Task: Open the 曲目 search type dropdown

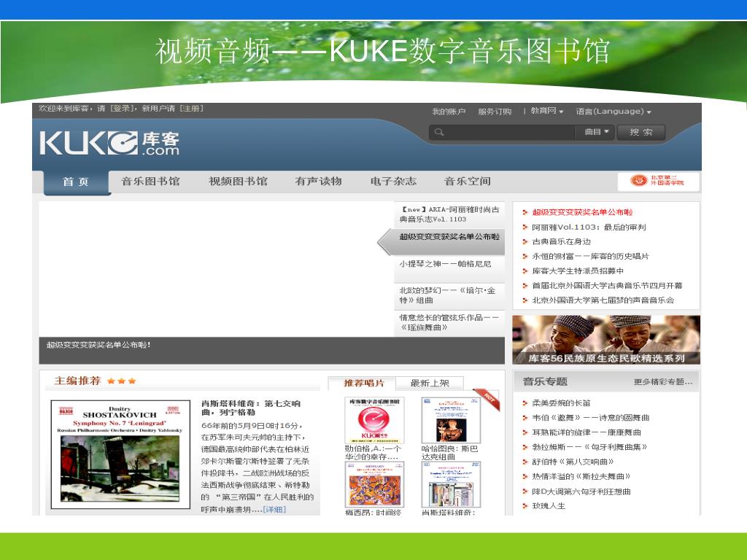Action: 595,132
